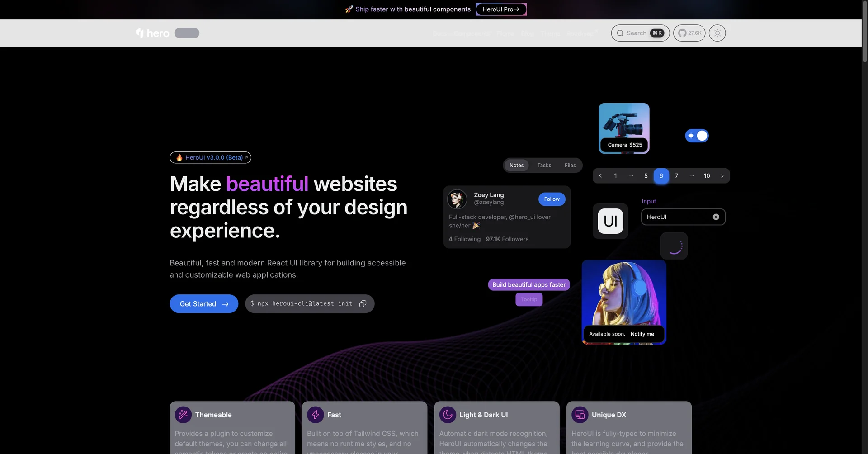Click the Themeable magic wand icon
The width and height of the screenshot is (868, 454).
[x=183, y=415]
